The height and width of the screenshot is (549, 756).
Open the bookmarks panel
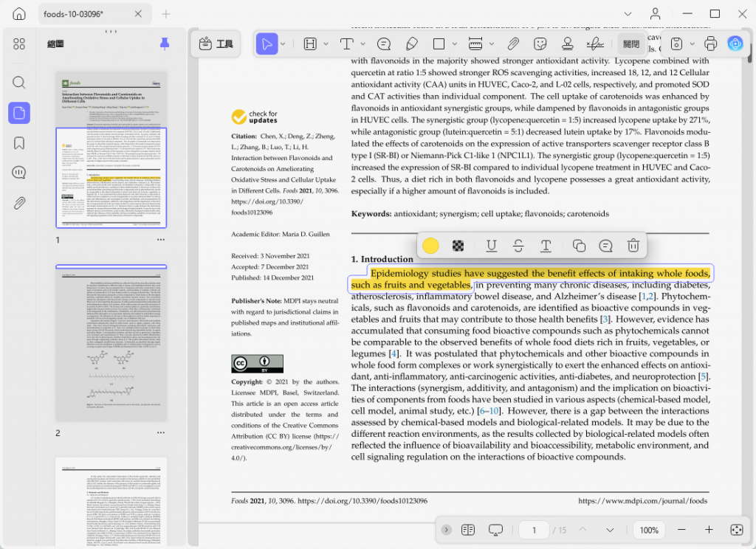tap(18, 142)
